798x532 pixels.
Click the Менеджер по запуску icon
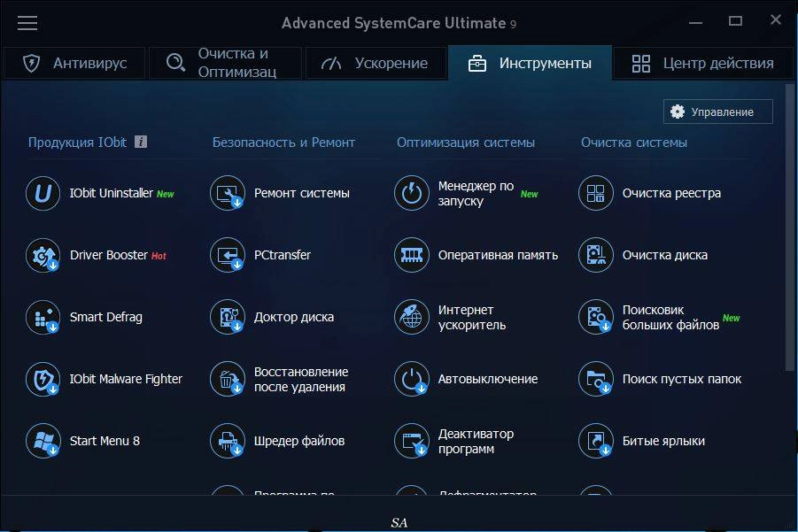(412, 193)
